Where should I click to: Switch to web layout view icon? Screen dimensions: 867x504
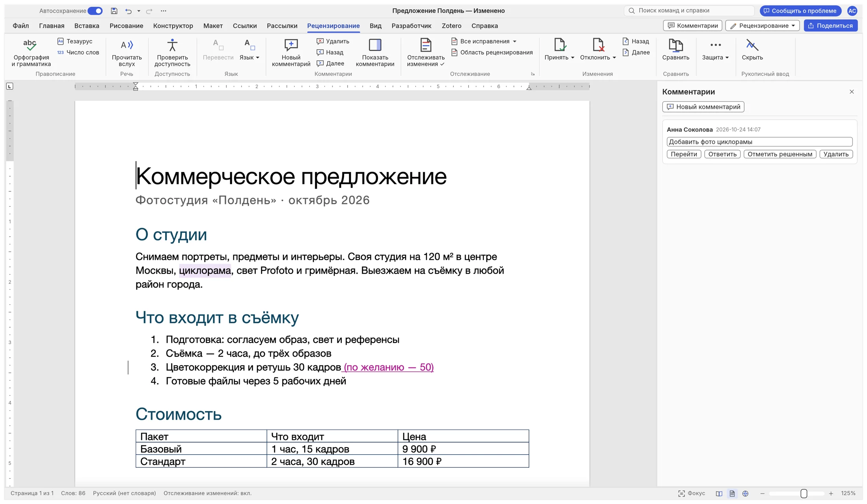[745, 493]
